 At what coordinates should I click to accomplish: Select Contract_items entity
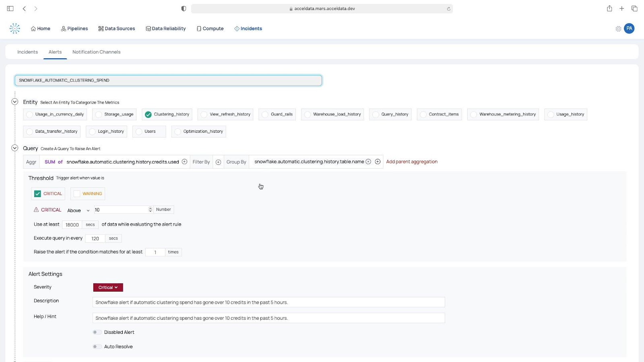coord(440,114)
